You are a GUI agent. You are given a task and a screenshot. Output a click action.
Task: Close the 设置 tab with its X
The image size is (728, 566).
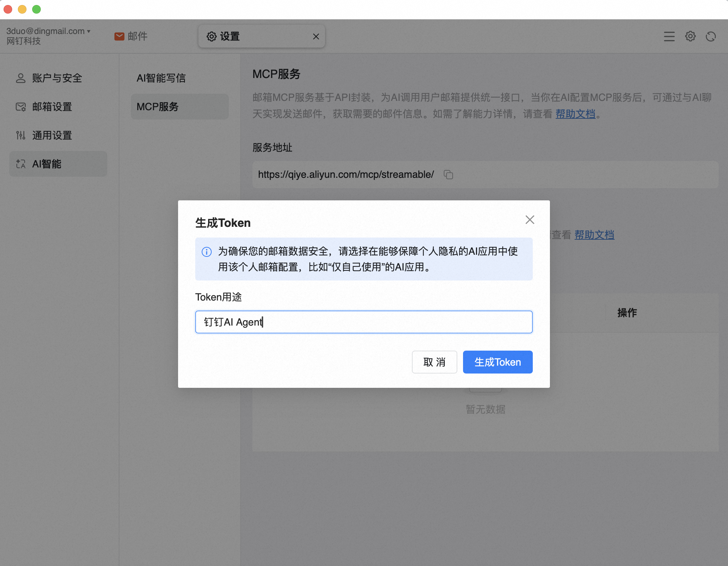click(316, 36)
